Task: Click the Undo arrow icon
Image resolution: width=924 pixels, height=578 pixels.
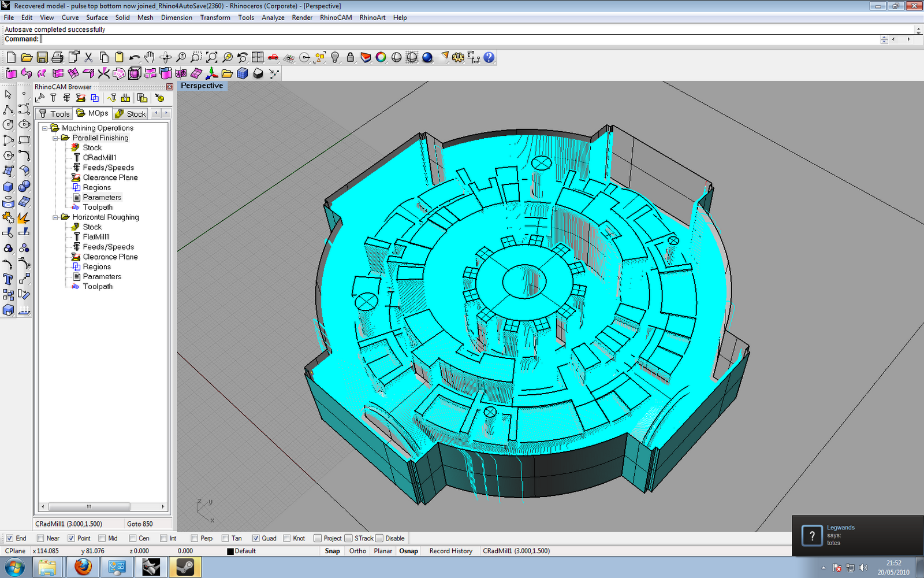Action: (135, 57)
